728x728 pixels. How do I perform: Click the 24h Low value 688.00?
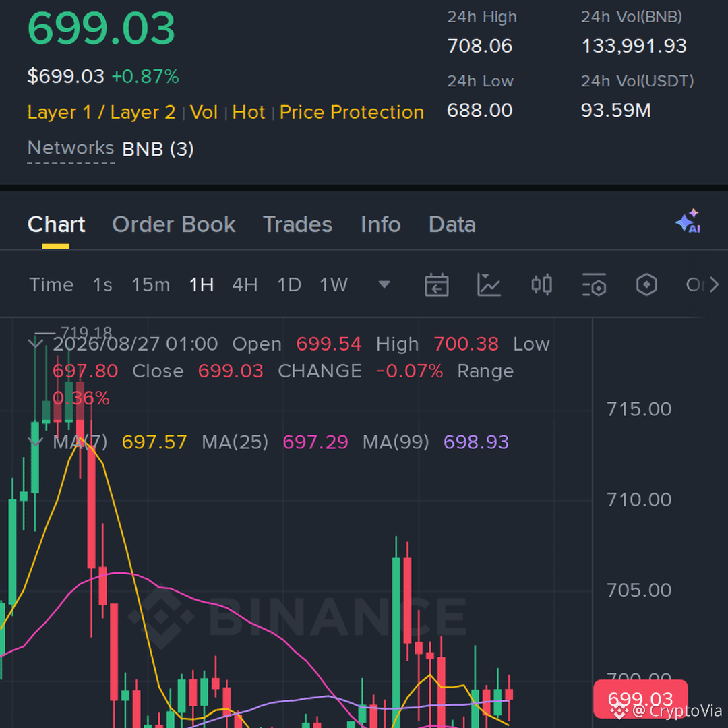click(x=480, y=111)
